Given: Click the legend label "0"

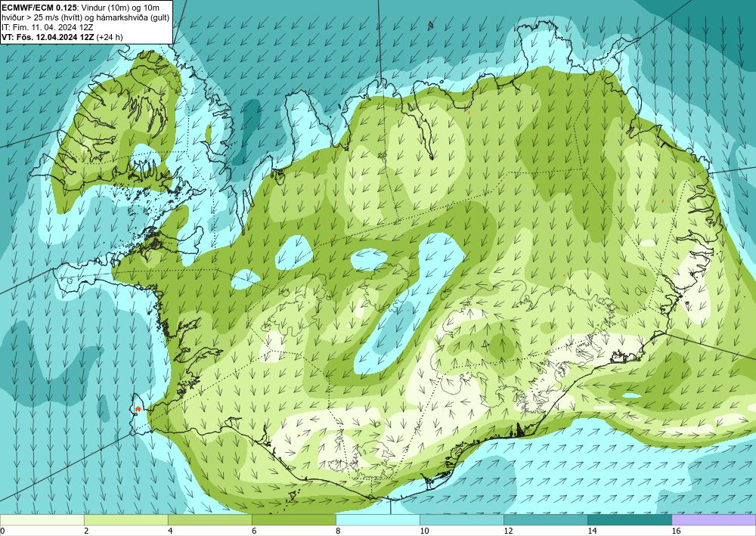Looking at the screenshot, I should (x=2, y=531).
